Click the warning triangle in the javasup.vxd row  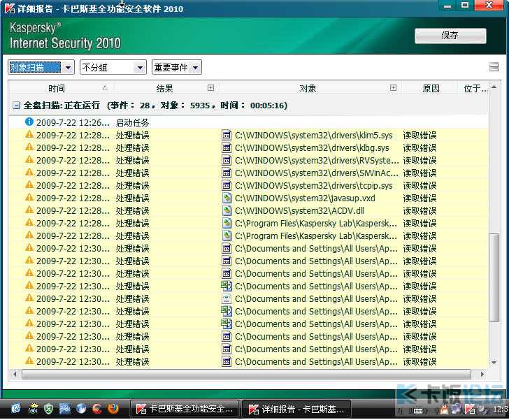pyautogui.click(x=29, y=198)
